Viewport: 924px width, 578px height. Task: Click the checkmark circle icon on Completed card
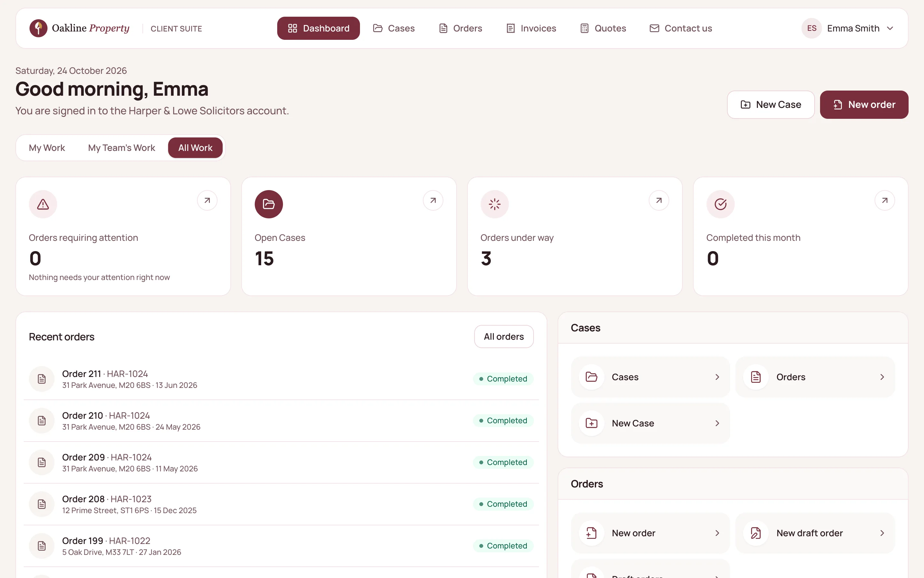721,204
